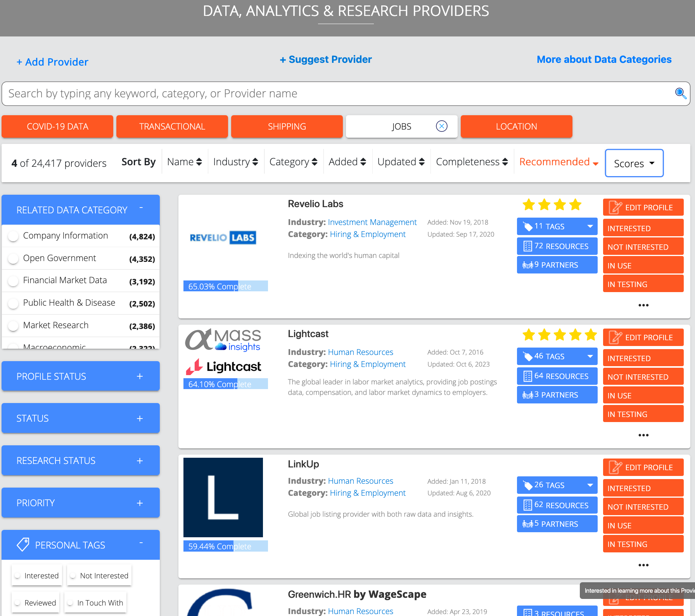The image size is (695, 616).
Task: Expand the Lightcast 46 TAGS dropdown arrow
Action: (x=590, y=356)
